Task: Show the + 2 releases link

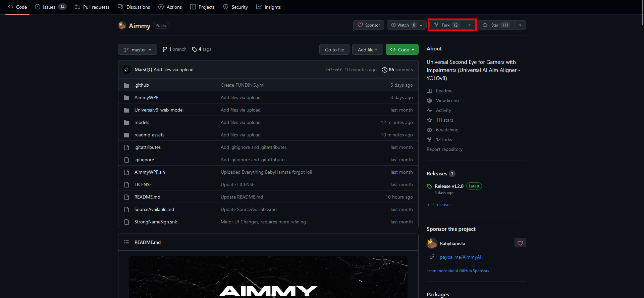Action: point(439,205)
